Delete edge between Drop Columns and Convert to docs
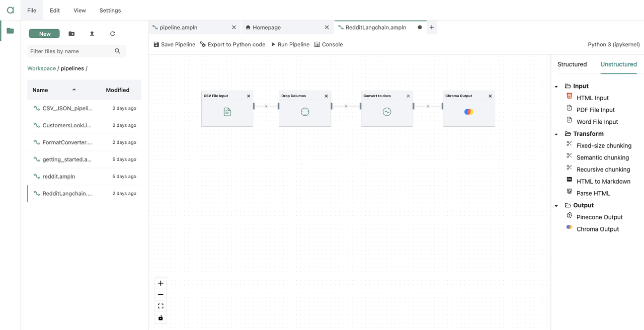 coord(346,106)
